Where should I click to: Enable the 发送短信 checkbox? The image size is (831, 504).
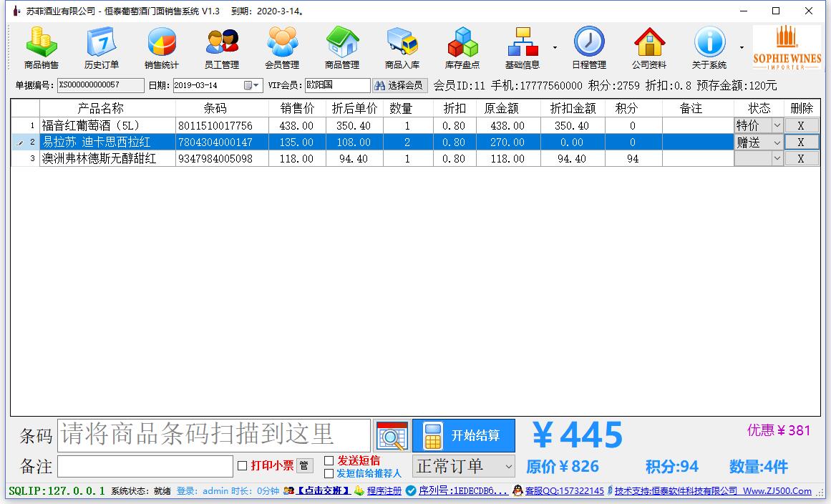(329, 460)
